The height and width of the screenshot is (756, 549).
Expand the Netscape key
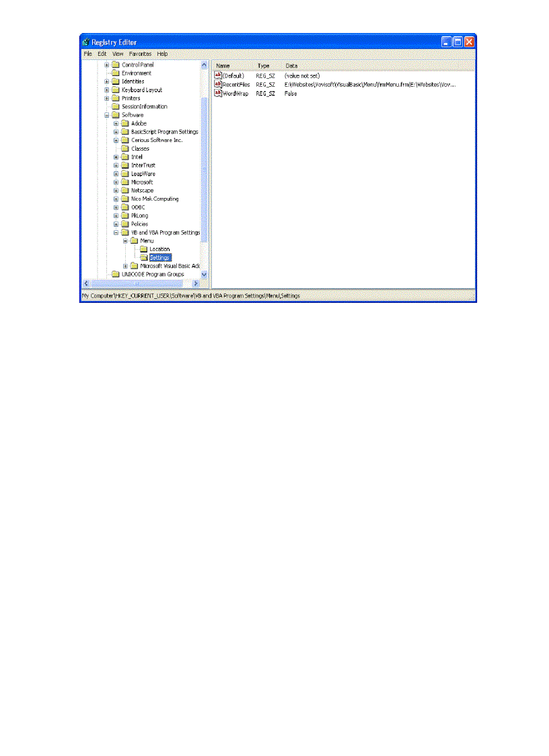click(116, 190)
